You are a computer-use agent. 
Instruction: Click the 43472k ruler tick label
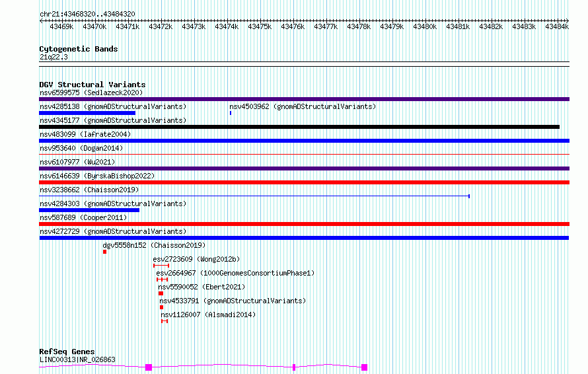tap(161, 26)
